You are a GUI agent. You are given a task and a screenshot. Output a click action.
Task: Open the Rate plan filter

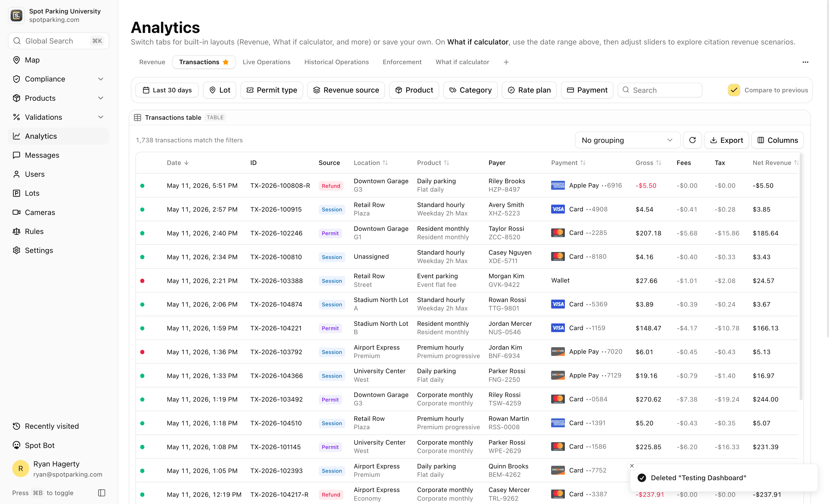529,90
